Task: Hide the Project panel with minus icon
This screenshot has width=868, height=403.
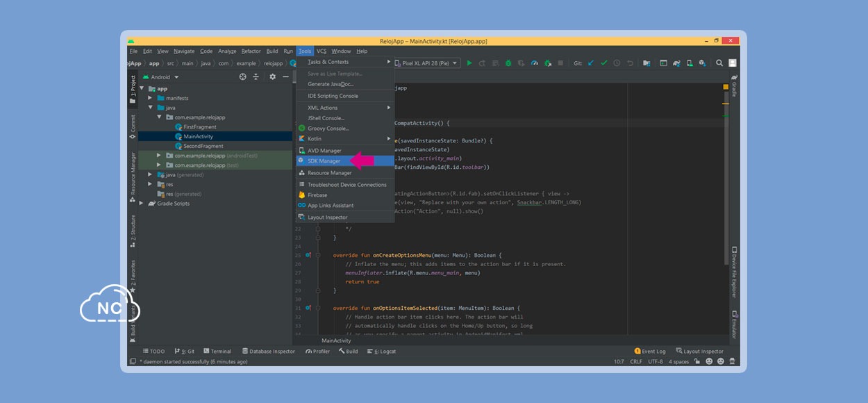Action: (x=285, y=77)
